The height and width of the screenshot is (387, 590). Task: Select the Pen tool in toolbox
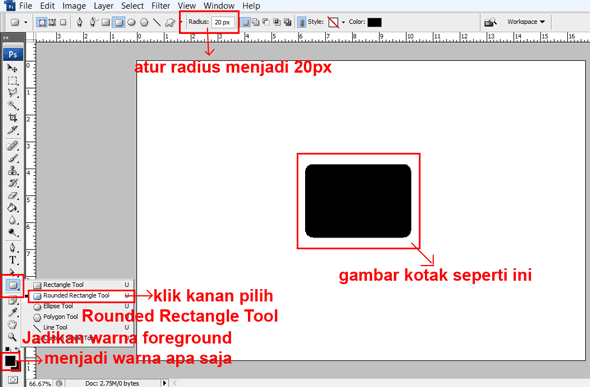[x=12, y=248]
